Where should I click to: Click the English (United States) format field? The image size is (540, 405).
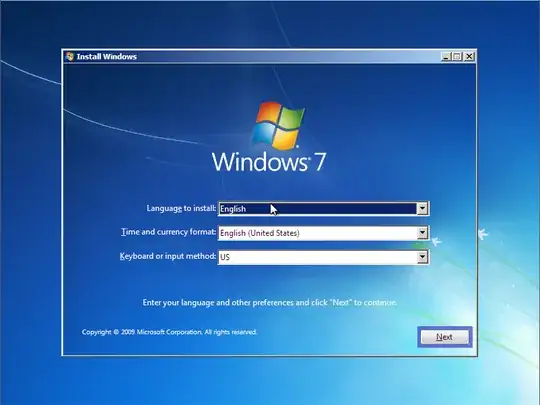point(318,233)
